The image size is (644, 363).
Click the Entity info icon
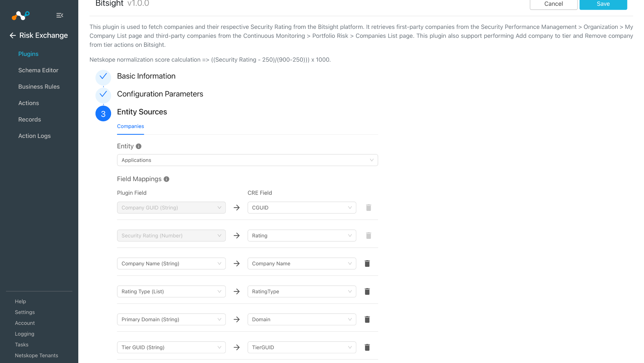click(x=138, y=146)
